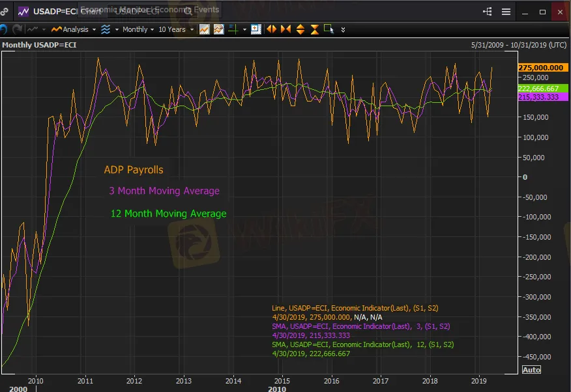Show more toolbar options via double chevron

[x=344, y=29]
